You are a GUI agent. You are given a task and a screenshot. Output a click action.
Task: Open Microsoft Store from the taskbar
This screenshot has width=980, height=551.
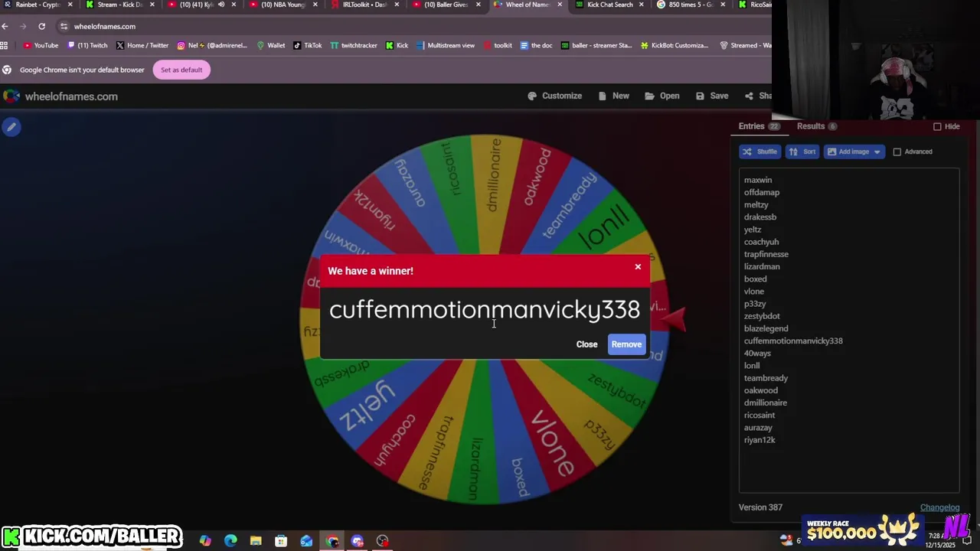(x=281, y=541)
